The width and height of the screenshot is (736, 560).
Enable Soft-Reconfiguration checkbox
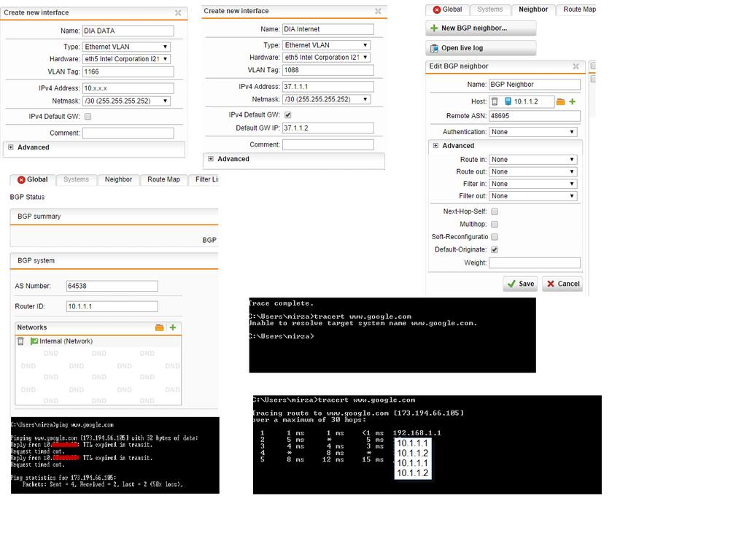click(x=495, y=236)
